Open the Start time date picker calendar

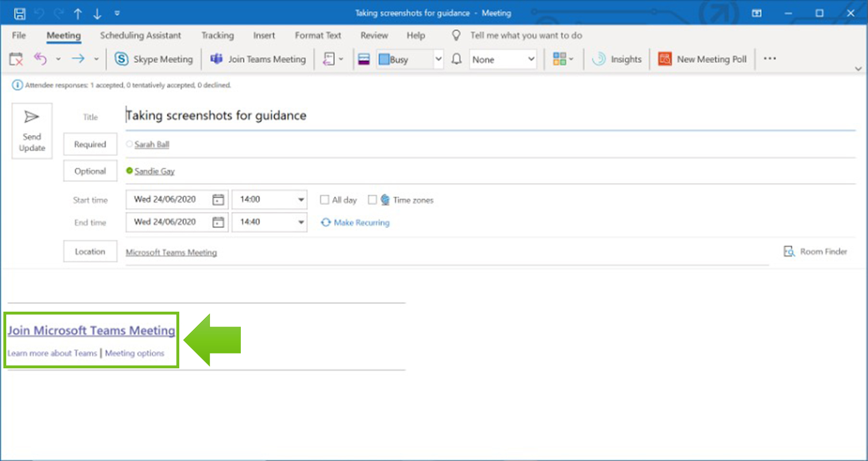(218, 200)
